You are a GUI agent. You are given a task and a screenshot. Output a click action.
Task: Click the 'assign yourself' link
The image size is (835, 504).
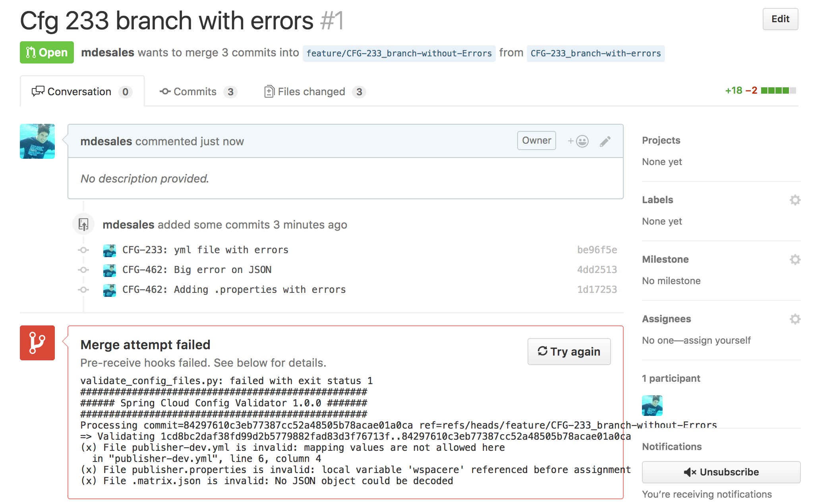click(717, 340)
